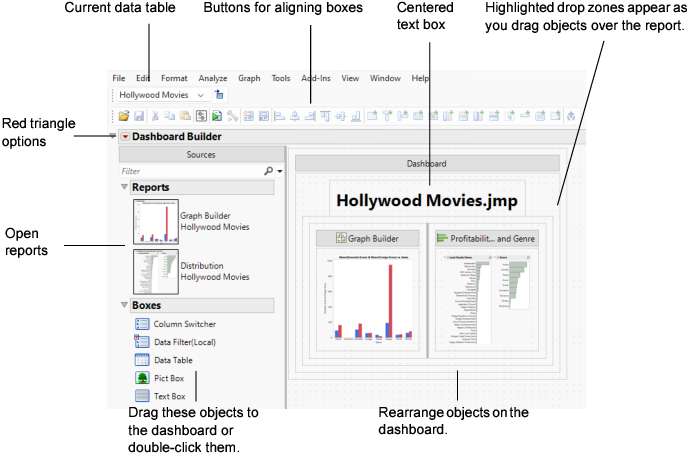Open the Filter options dropdown arrow
Screen dimensions: 693x463
click(x=280, y=171)
